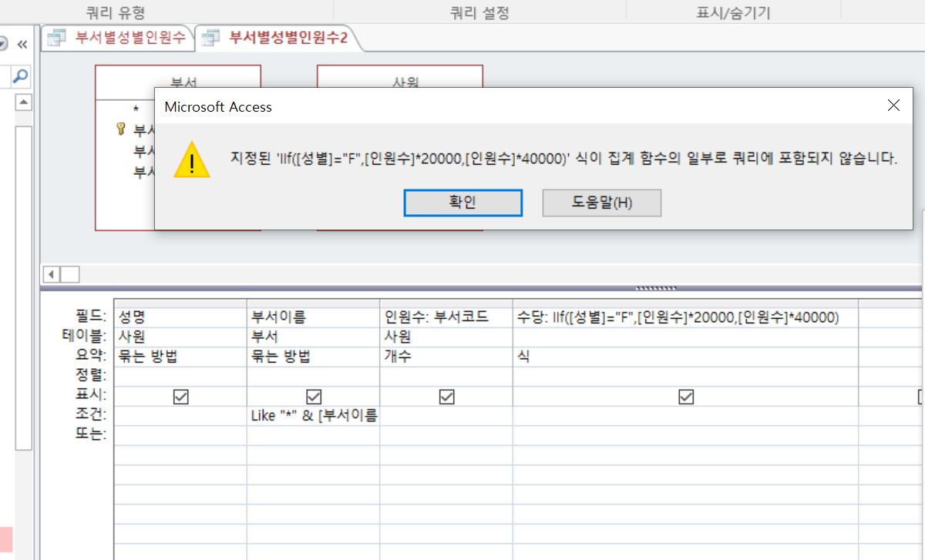
Task: Click the navigation pane scroll up arrow
Action: [23, 102]
